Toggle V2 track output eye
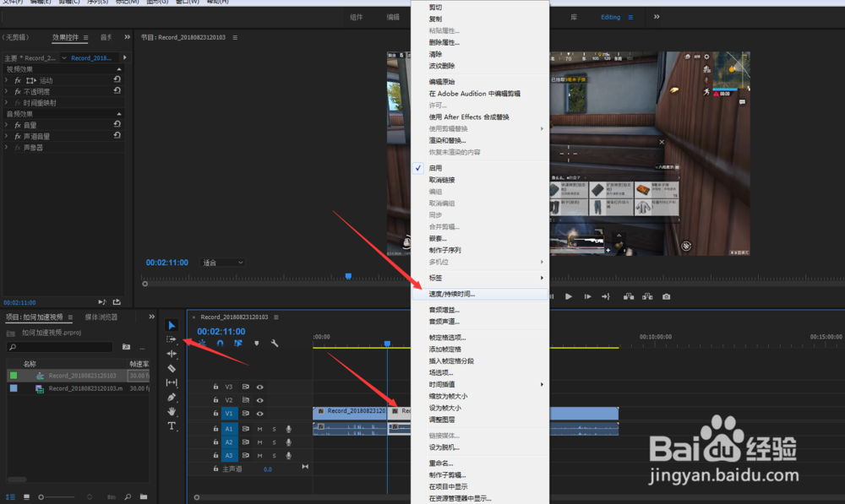The height and width of the screenshot is (504, 845). (259, 400)
